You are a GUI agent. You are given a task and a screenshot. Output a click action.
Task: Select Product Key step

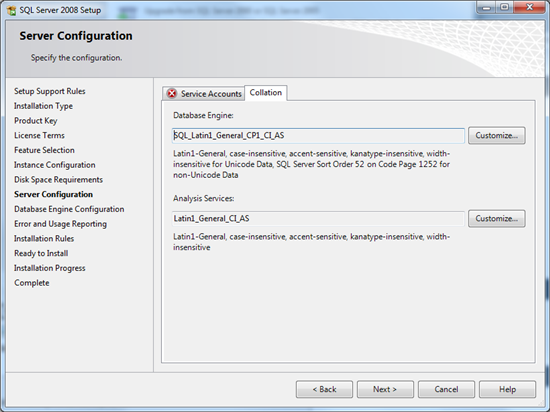(35, 121)
